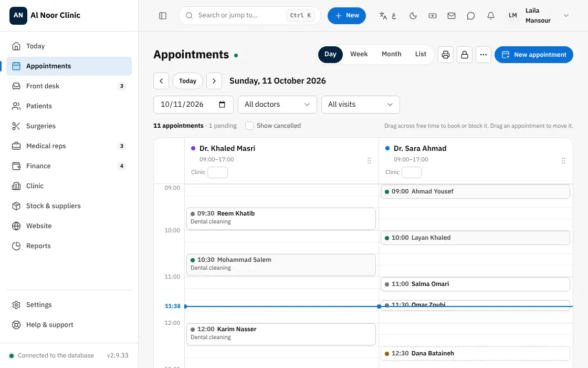The height and width of the screenshot is (368, 588).
Task: Expand the All doctors dropdown
Action: [278, 105]
